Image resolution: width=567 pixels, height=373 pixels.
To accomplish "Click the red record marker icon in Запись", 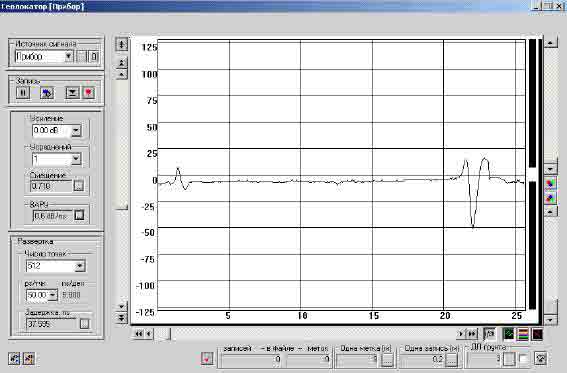I will [89, 93].
